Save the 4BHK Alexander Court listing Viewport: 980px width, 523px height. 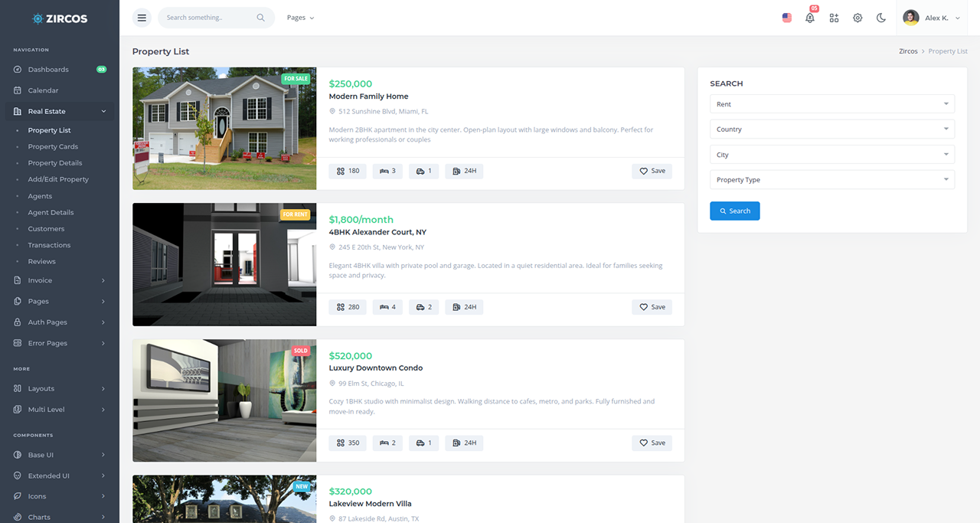tap(652, 307)
